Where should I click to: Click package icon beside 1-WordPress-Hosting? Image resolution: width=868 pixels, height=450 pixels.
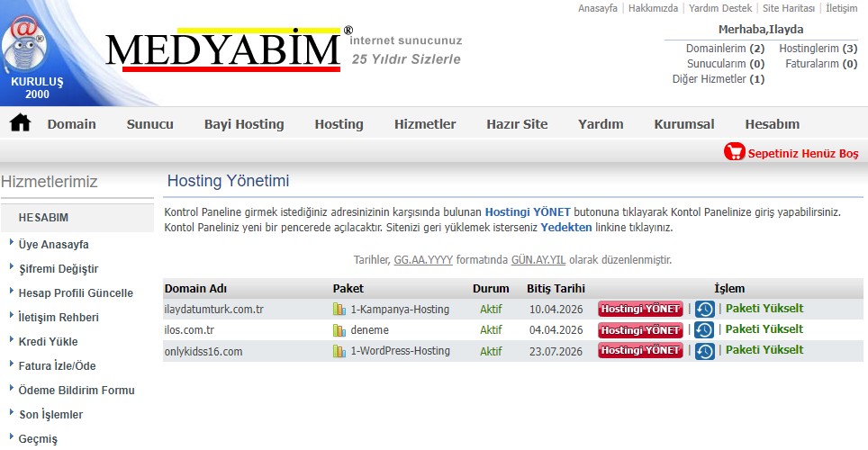tap(339, 351)
